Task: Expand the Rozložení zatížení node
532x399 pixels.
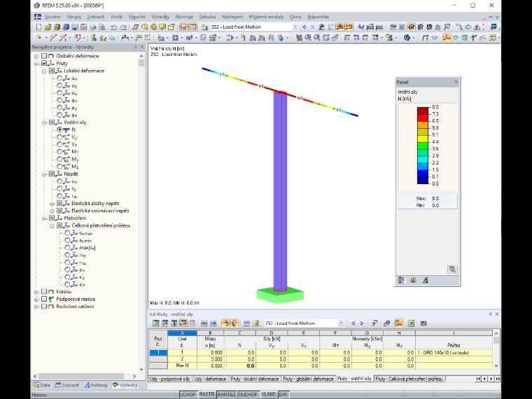Action: 36,307
